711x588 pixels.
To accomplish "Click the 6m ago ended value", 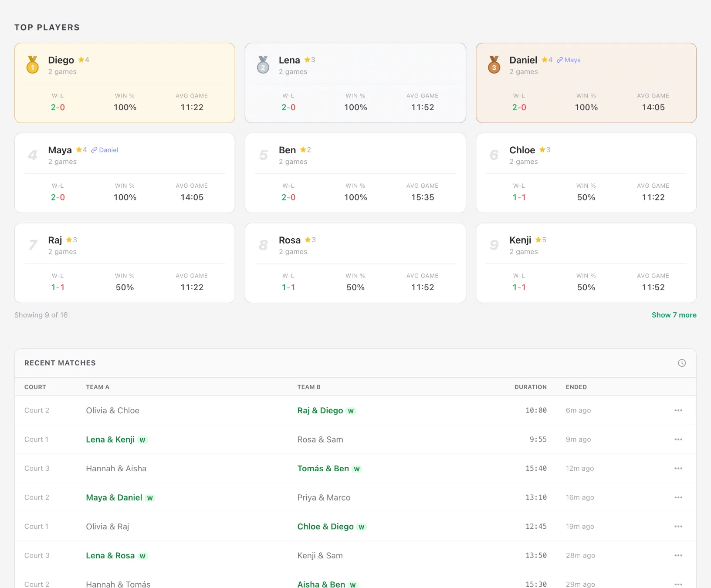I will (578, 410).
